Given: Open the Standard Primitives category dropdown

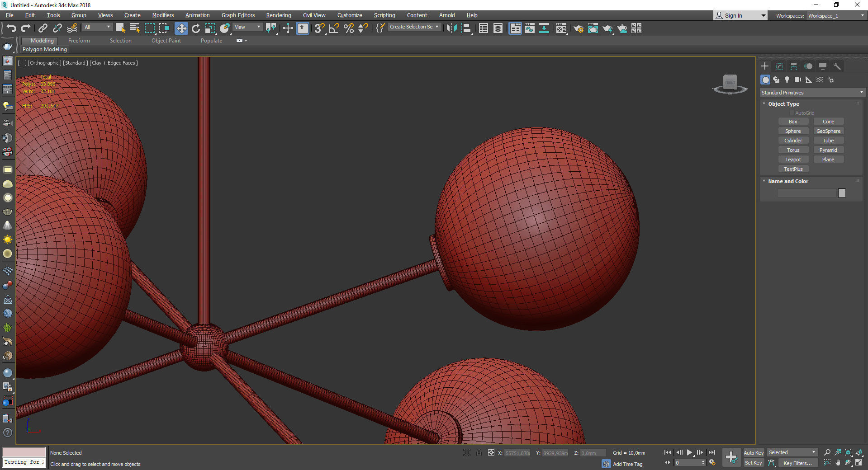Looking at the screenshot, I should (x=812, y=93).
